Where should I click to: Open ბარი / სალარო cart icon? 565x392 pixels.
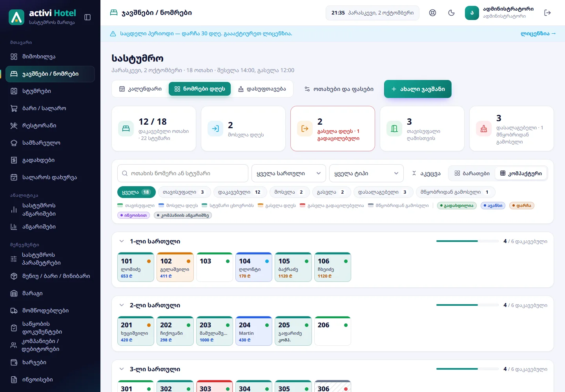click(x=14, y=108)
